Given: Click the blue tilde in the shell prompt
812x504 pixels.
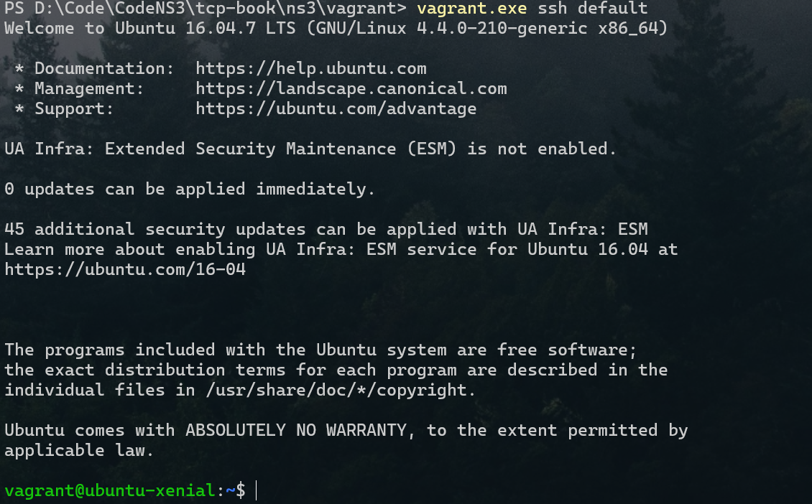Looking at the screenshot, I should pyautogui.click(x=231, y=491).
